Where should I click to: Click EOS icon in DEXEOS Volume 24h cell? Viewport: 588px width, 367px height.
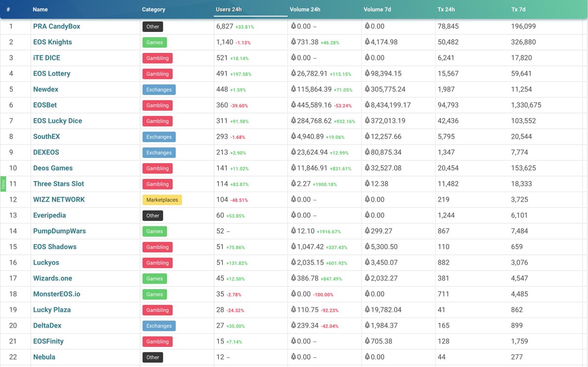293,152
